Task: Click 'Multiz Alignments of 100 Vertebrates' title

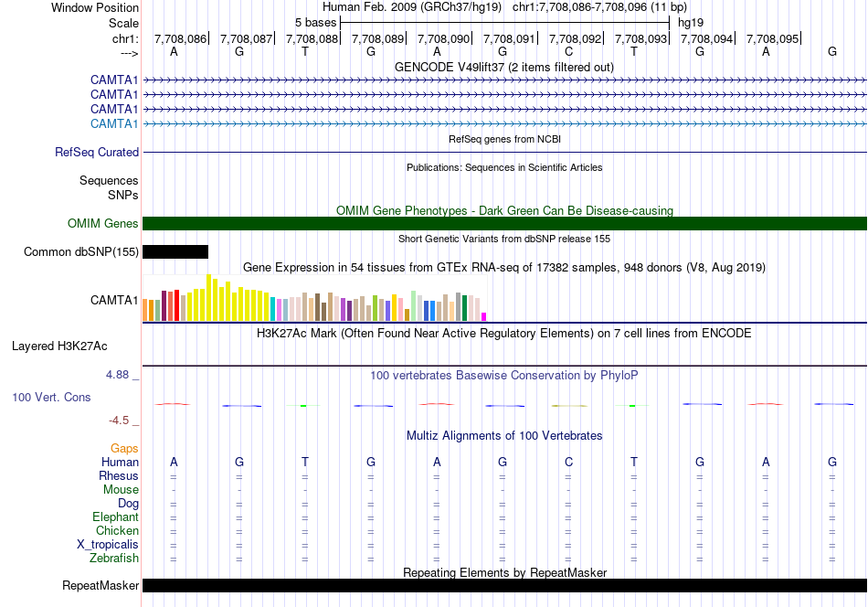Action: (504, 436)
